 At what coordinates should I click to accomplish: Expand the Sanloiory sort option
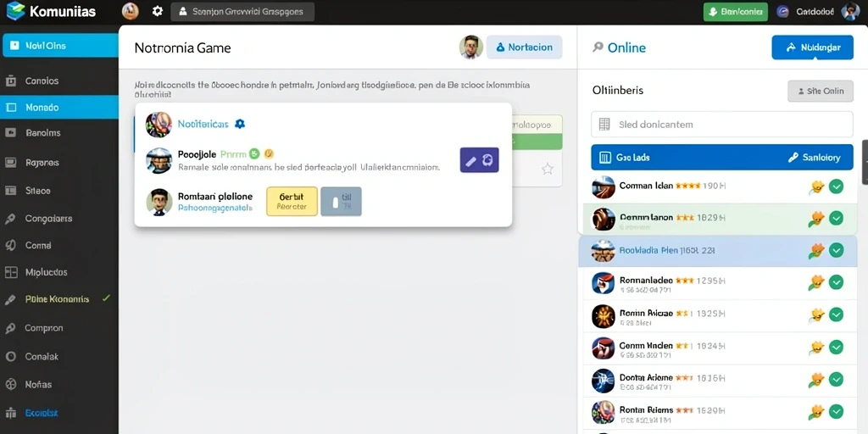point(814,158)
